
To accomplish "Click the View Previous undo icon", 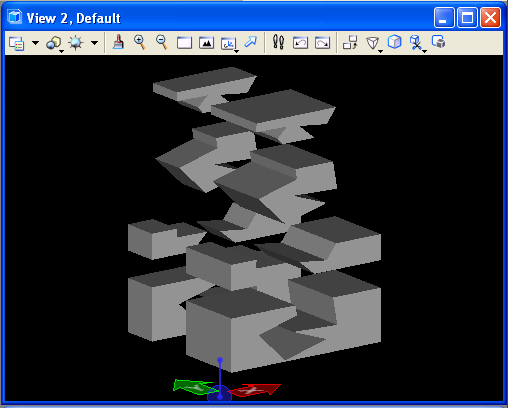I will pos(300,43).
